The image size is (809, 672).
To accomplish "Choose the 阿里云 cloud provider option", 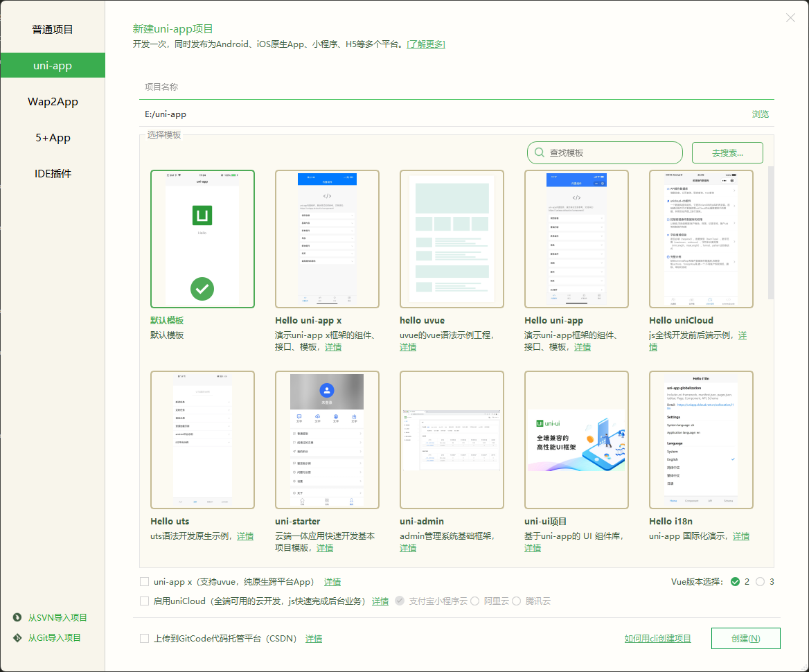I will tap(475, 601).
